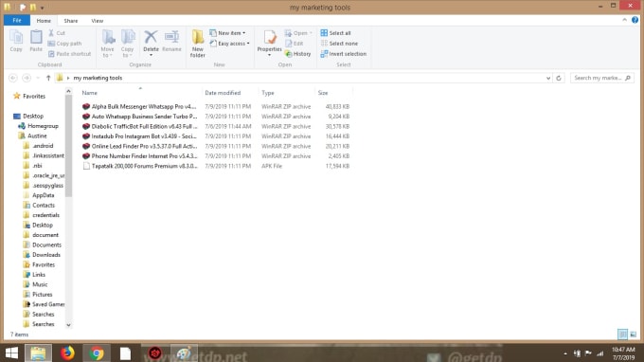Click the Search my marketing tools box
Image resolution: width=644 pixels, height=362 pixels.
tap(602, 78)
